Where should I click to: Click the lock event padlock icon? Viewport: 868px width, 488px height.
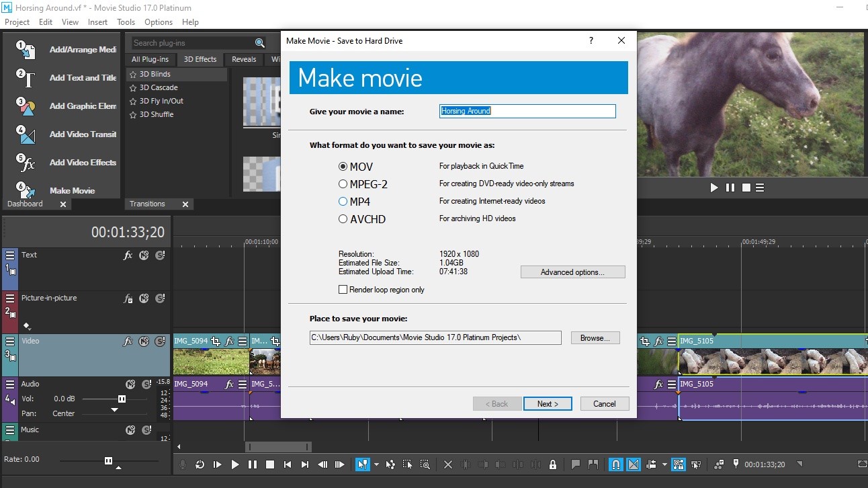point(553,464)
